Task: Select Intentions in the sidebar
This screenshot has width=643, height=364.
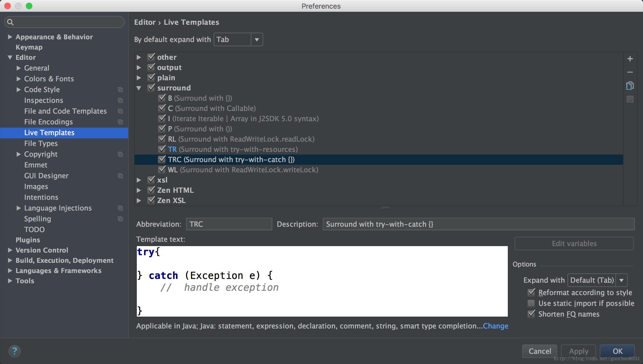Action: coord(41,197)
